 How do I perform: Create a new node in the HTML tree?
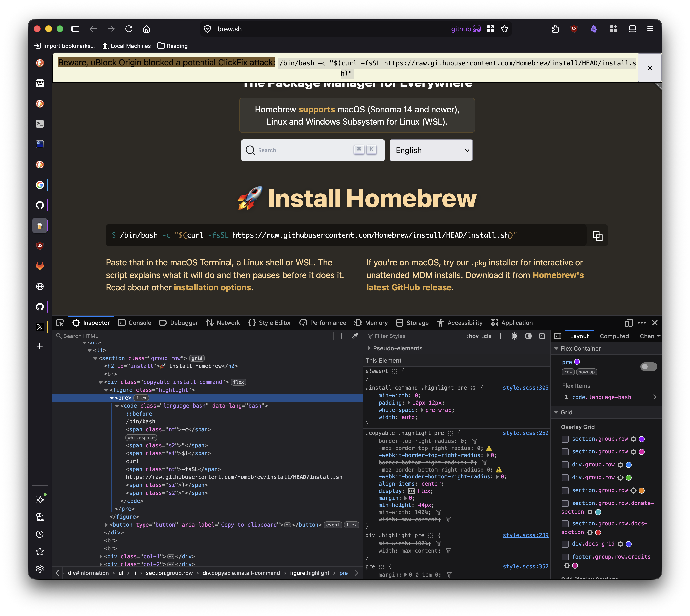[x=341, y=336]
